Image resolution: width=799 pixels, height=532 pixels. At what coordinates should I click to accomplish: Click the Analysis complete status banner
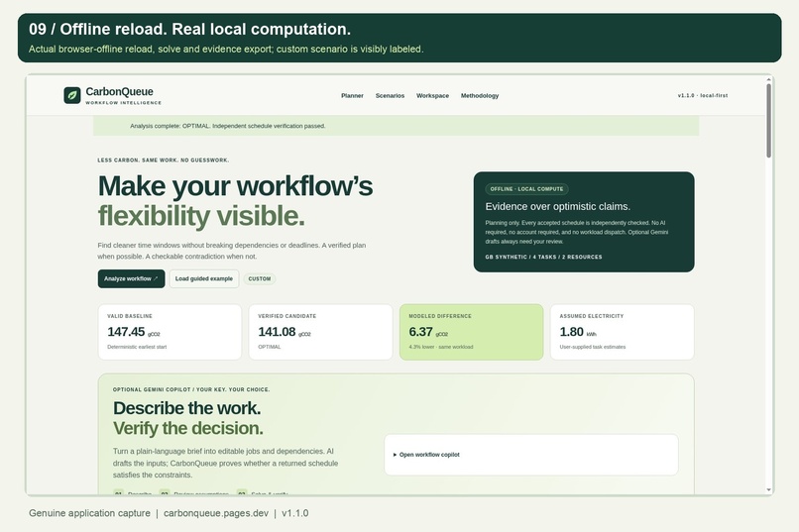(x=396, y=126)
